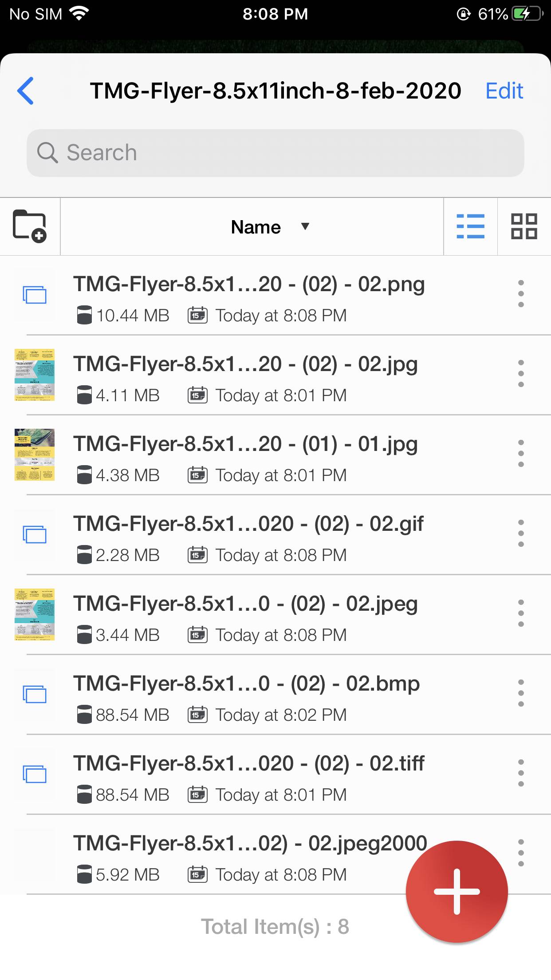Image resolution: width=551 pixels, height=980 pixels.
Task: Tap the new folder icon
Action: click(30, 226)
